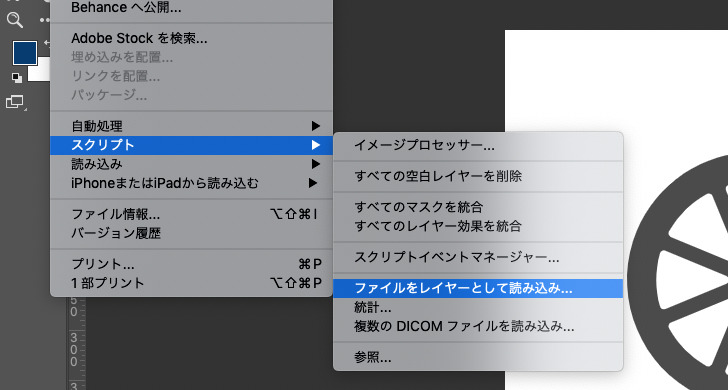Viewport: 728px width, 390px height.
Task: Choose 複数の DICOM ファイルを読み込み... entry
Action: 478,326
